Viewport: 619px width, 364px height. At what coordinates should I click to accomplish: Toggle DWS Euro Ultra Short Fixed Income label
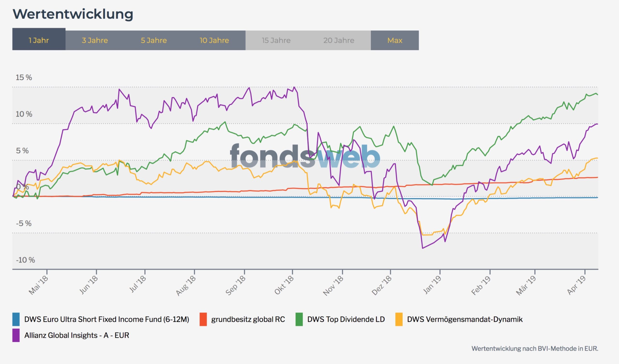pos(107,319)
